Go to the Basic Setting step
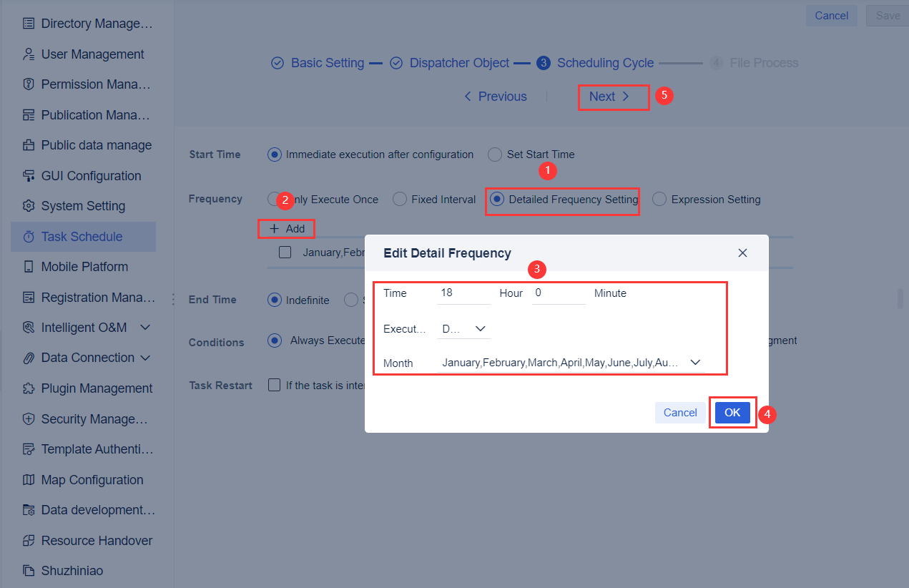Screen dimensions: 909x588 pos(326,63)
